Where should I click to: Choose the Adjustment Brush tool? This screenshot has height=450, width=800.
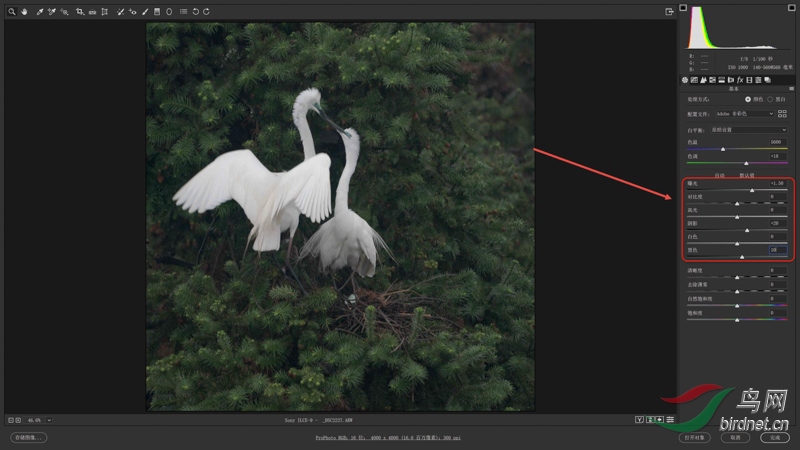144,12
